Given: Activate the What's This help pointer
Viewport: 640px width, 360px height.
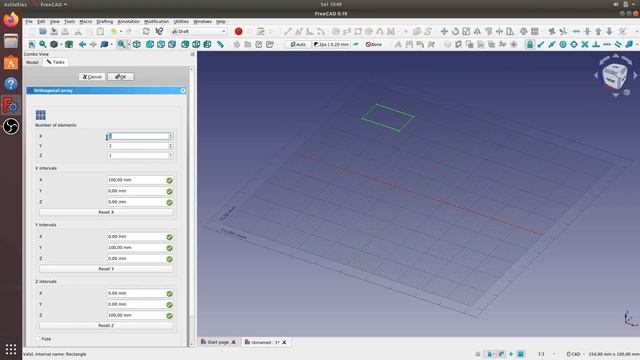Looking at the screenshot, I should coord(159,31).
